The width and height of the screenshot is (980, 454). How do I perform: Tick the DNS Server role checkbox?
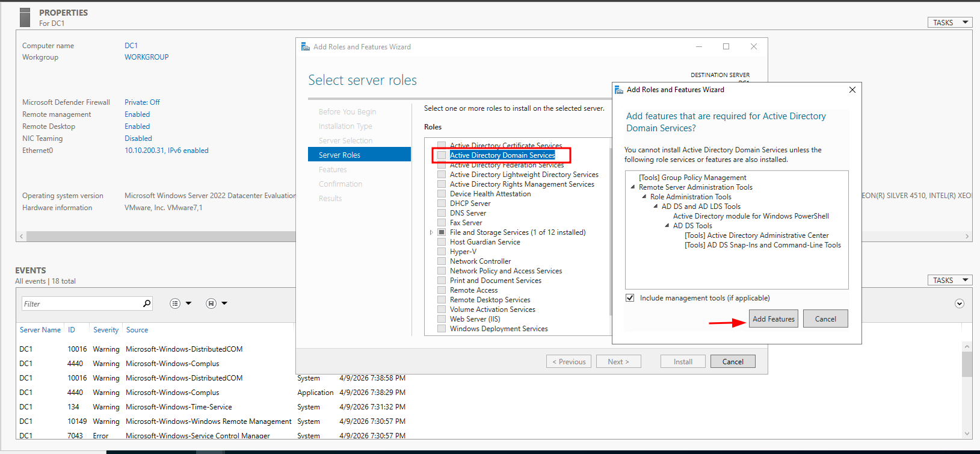tap(442, 213)
